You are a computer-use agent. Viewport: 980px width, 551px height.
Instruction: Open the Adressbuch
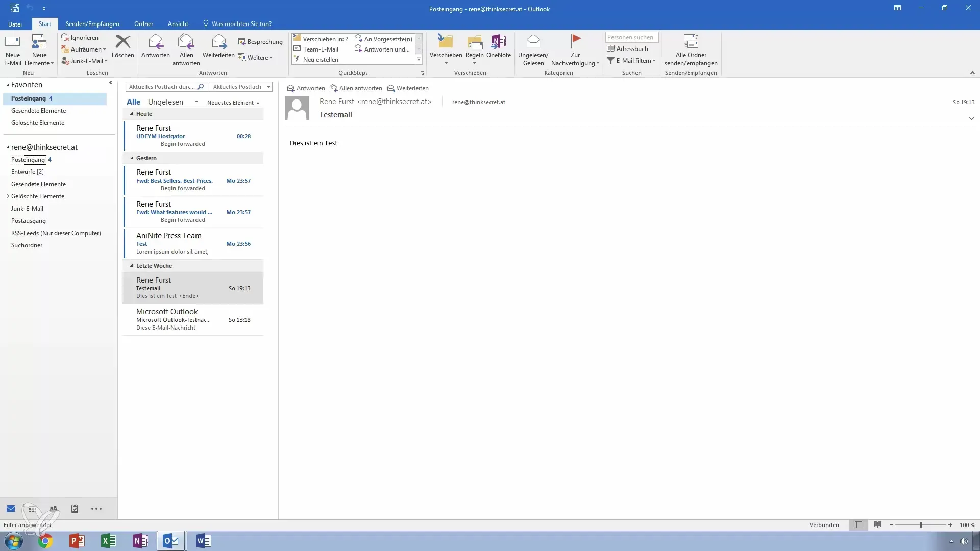627,49
